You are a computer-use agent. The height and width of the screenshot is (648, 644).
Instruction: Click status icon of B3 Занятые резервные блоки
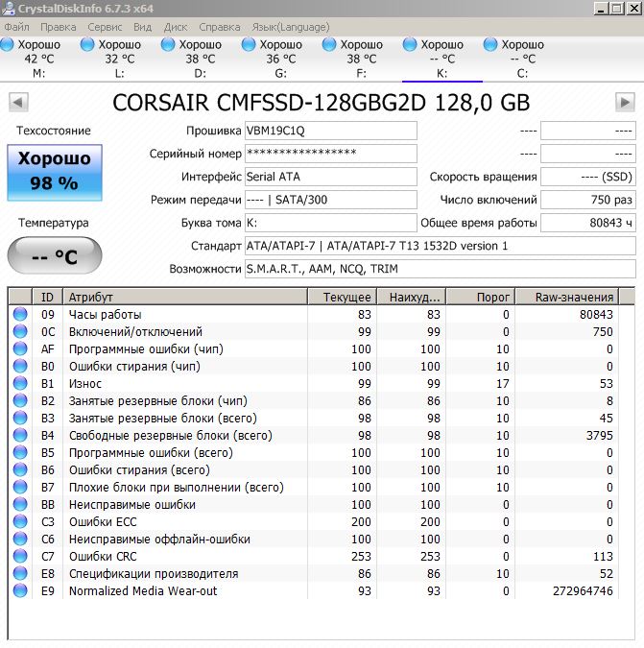(x=20, y=418)
